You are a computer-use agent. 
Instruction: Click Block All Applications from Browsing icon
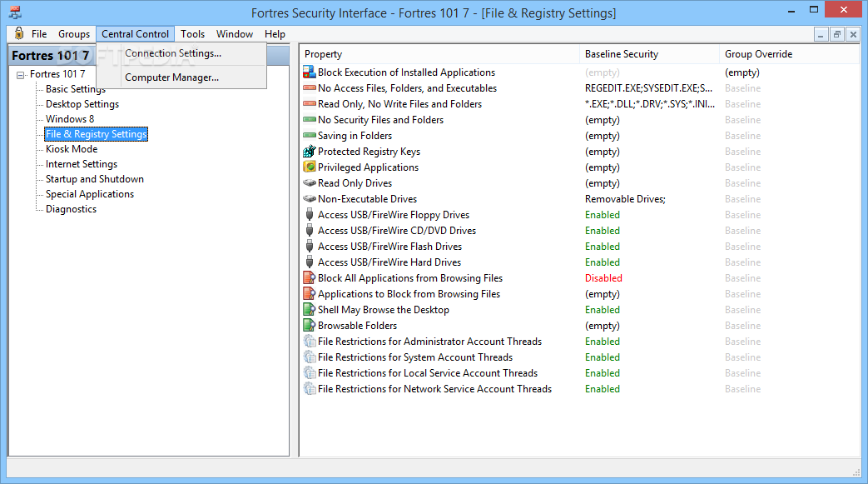(310, 277)
